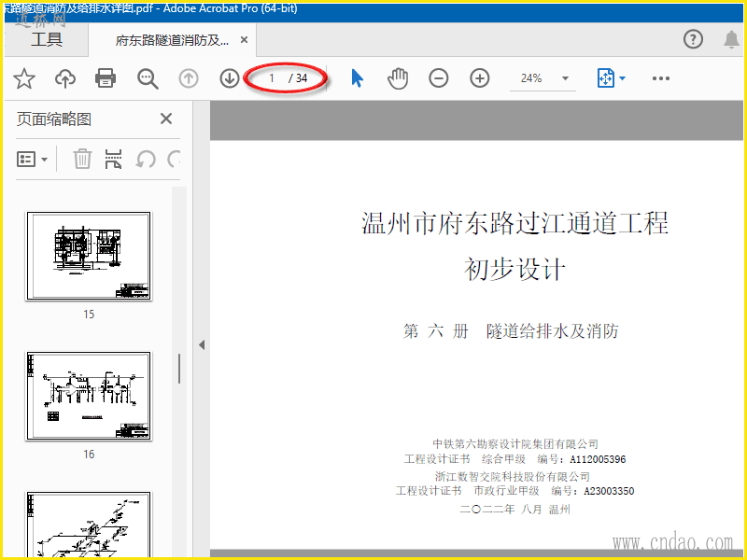Viewport: 747px width, 560px height.
Task: Click the date 二〇二二年 八月 温州
Action: pos(514,509)
